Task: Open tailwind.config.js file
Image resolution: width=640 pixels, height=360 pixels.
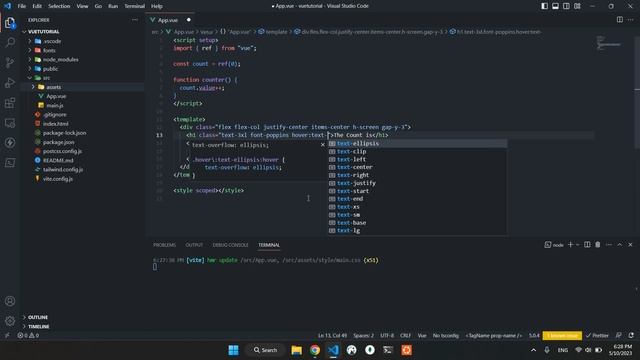Action: point(63,169)
